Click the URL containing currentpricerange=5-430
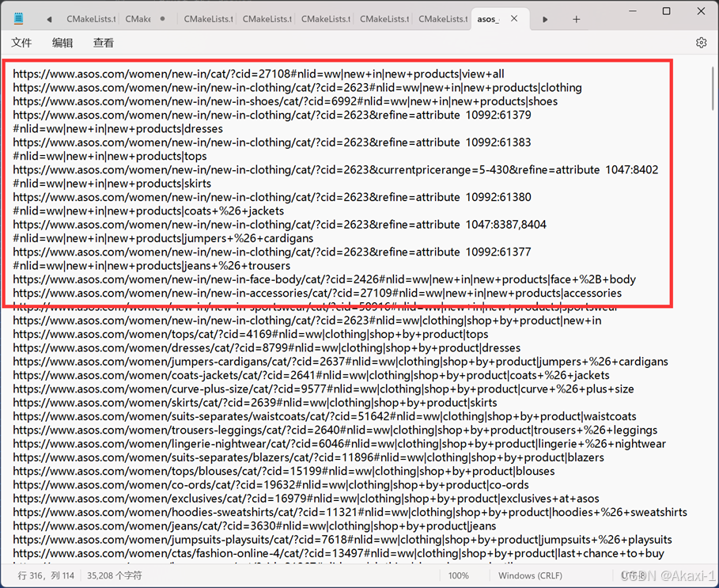Image resolution: width=719 pixels, height=588 pixels. coord(335,169)
